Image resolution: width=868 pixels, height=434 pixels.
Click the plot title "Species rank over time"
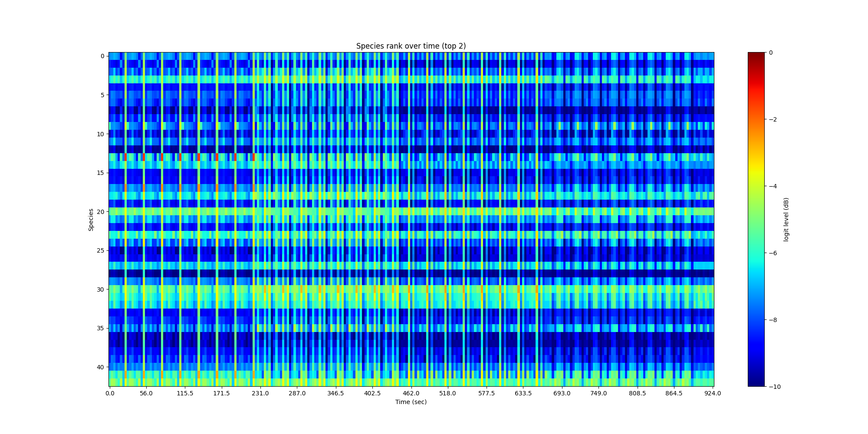click(x=411, y=46)
